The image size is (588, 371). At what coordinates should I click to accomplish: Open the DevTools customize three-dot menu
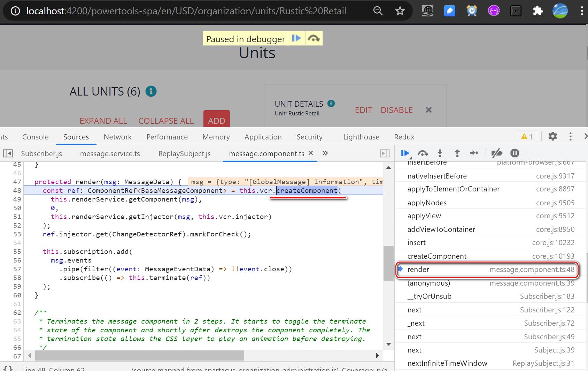point(570,136)
